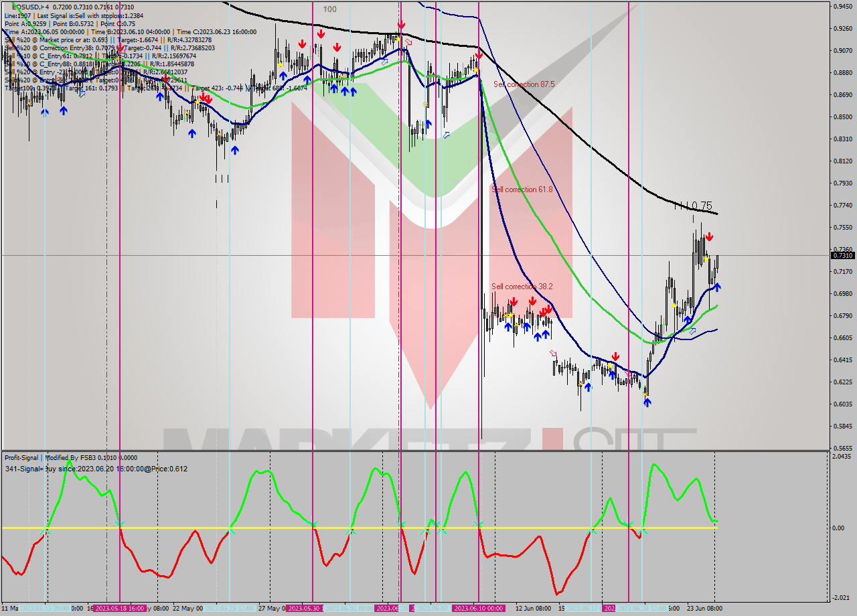The width and height of the screenshot is (857, 616).
Task: Click the 0.7740 price axis label
Action: coord(842,205)
